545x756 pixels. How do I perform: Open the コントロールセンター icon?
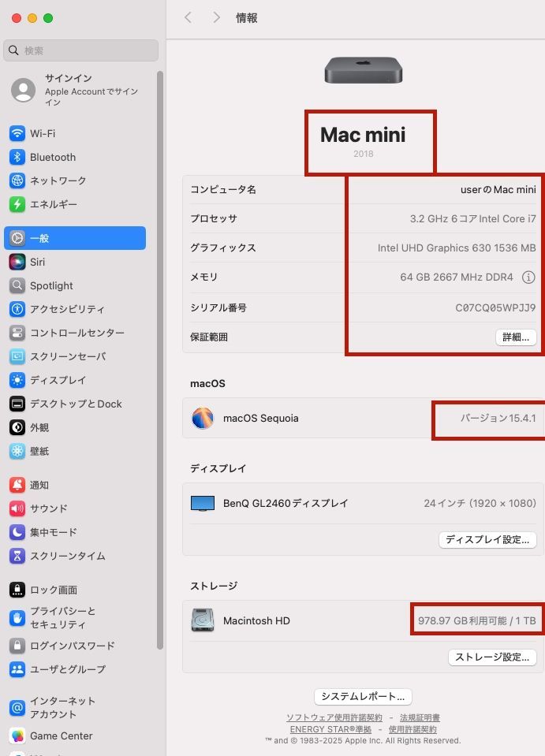tap(17, 333)
